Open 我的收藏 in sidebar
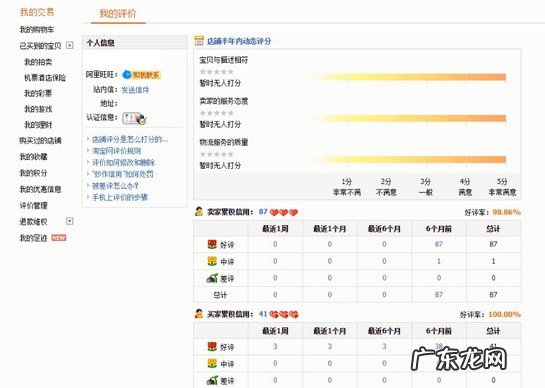The image size is (545, 388). pyautogui.click(x=33, y=157)
